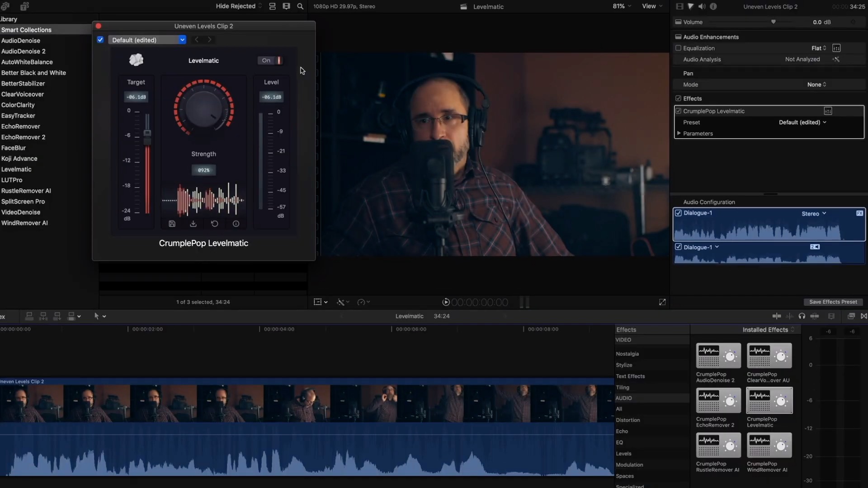Open the 81% zoom dropdown
The height and width of the screenshot is (488, 868).
[622, 6]
